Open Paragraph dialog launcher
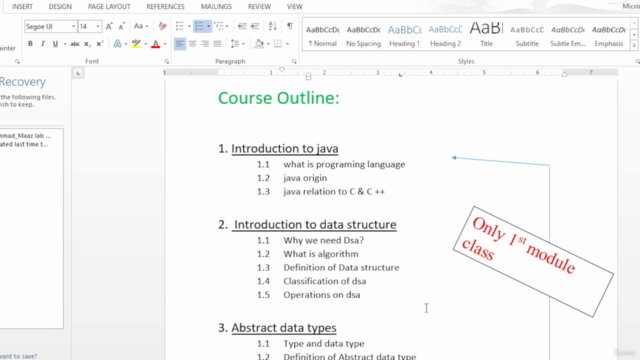The height and width of the screenshot is (360, 640). 294,62
